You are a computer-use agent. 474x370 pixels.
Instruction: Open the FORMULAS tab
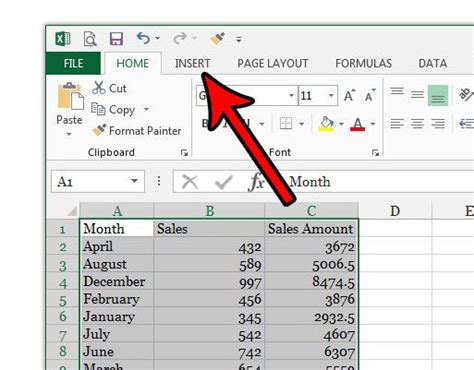point(364,63)
